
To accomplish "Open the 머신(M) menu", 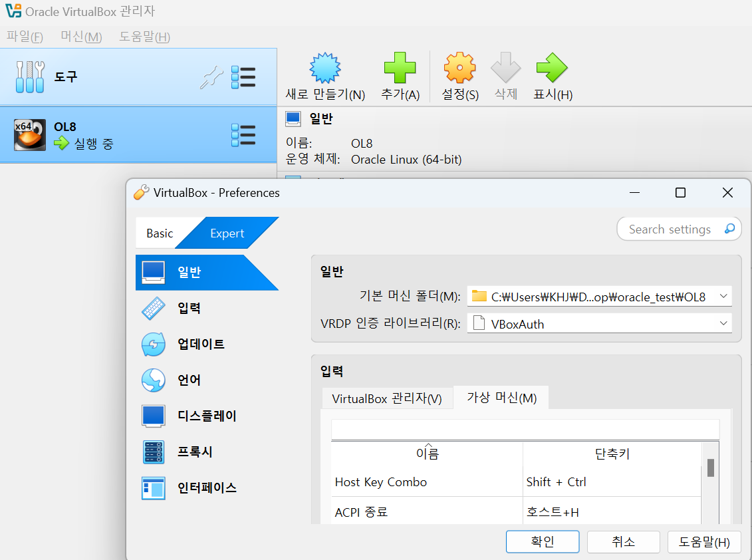I will 81,37.
